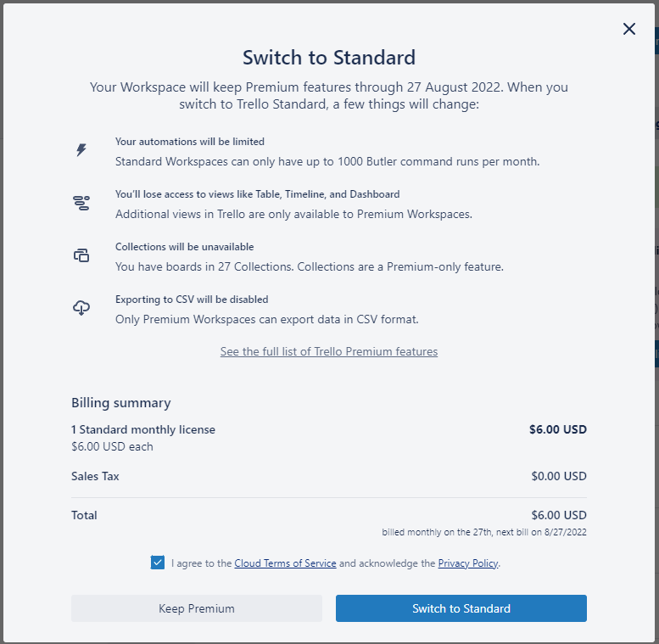Open the Cloud Terms of Service link
Image resolution: width=659 pixels, height=644 pixels.
[x=285, y=563]
